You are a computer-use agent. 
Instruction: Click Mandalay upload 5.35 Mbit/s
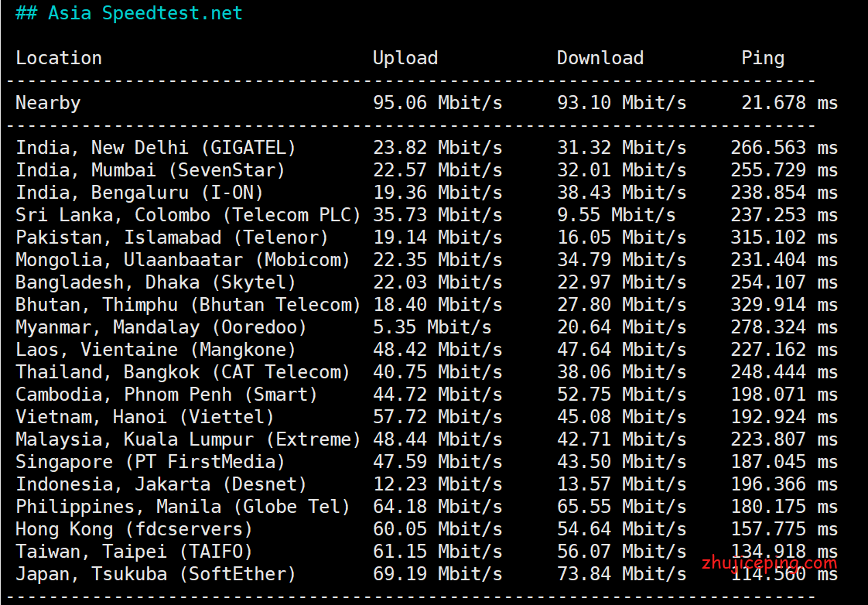coord(432,327)
